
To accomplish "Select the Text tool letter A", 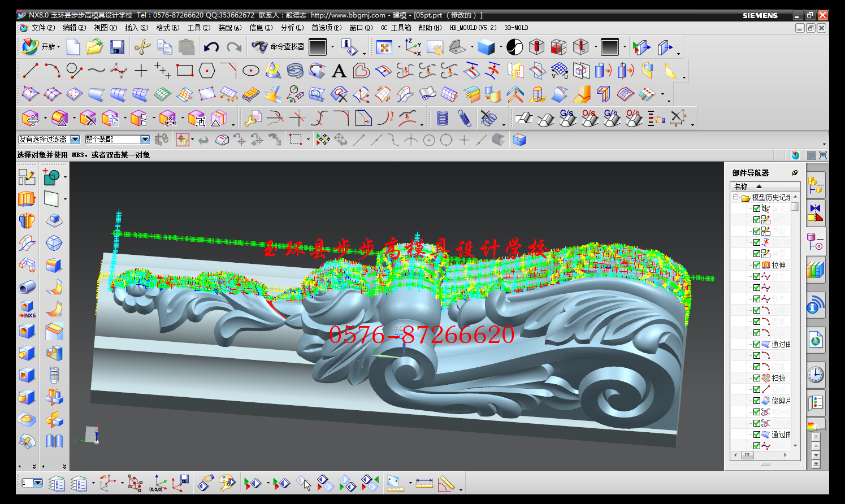I will [x=339, y=71].
